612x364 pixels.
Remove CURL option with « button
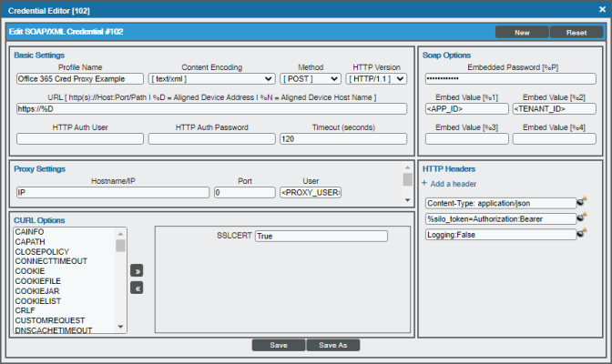tap(137, 288)
